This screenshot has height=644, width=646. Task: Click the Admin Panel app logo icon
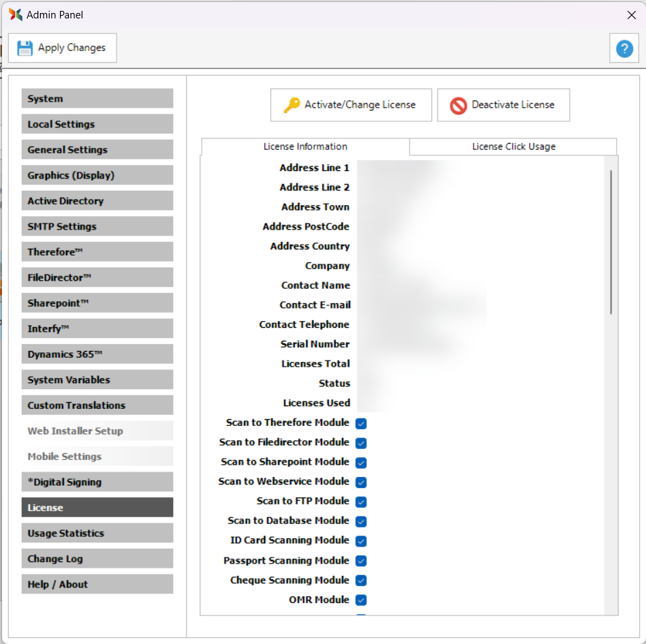(x=16, y=14)
